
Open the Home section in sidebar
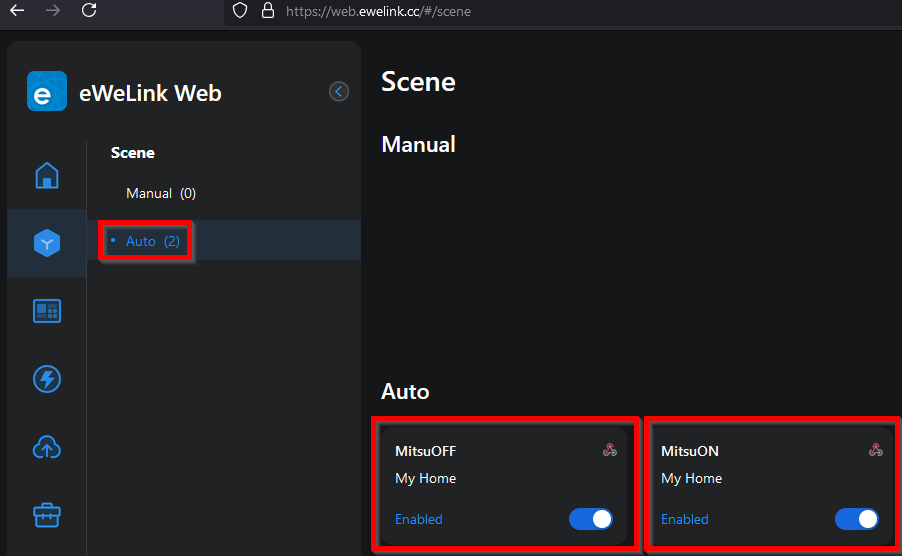47,175
